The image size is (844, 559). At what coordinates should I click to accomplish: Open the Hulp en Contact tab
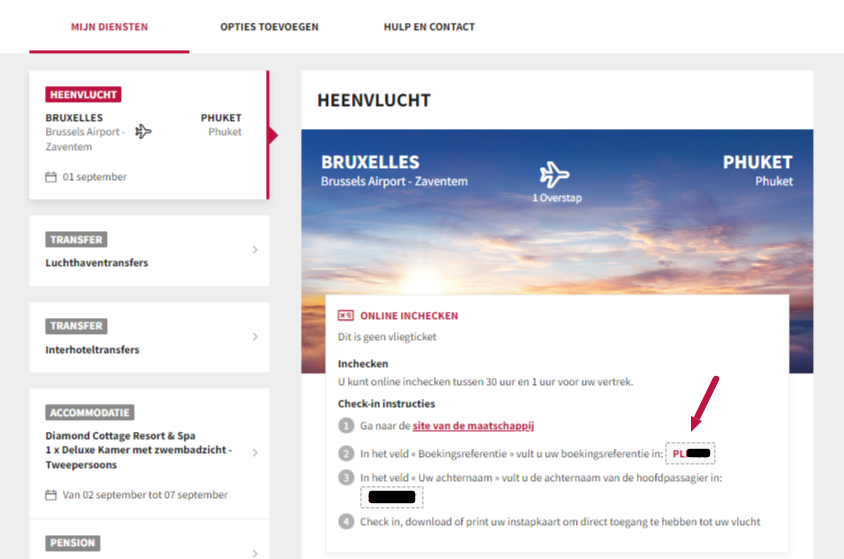[x=429, y=27]
